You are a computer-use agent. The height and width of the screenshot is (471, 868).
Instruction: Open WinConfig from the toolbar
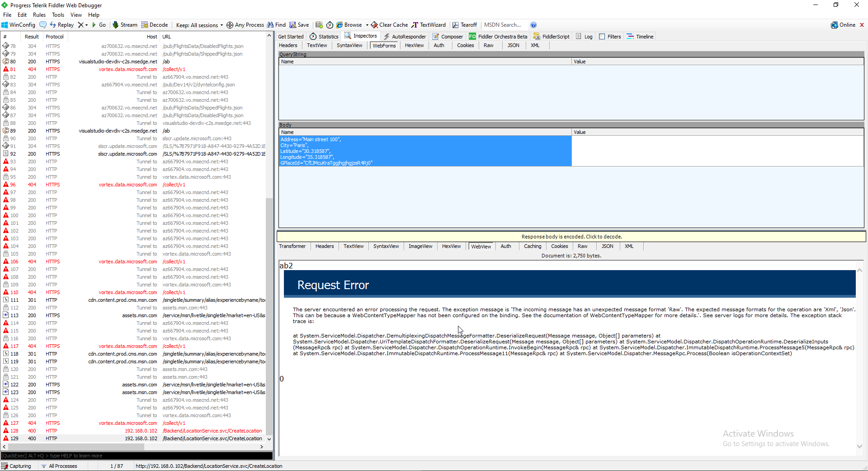click(19, 25)
